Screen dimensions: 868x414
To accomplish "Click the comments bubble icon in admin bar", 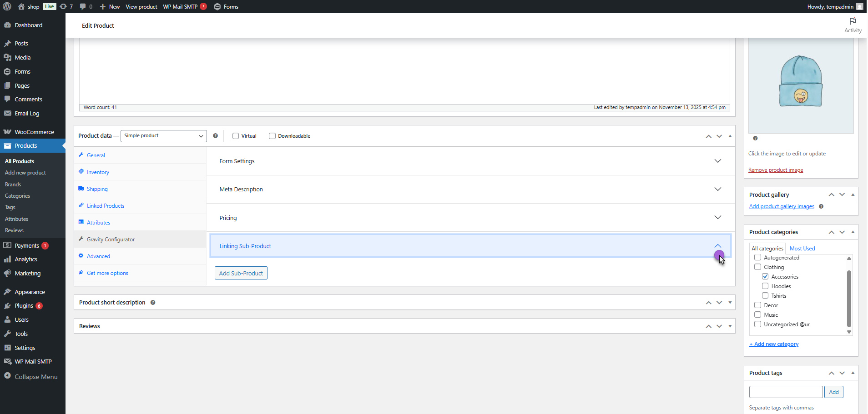I will pyautogui.click(x=83, y=6).
